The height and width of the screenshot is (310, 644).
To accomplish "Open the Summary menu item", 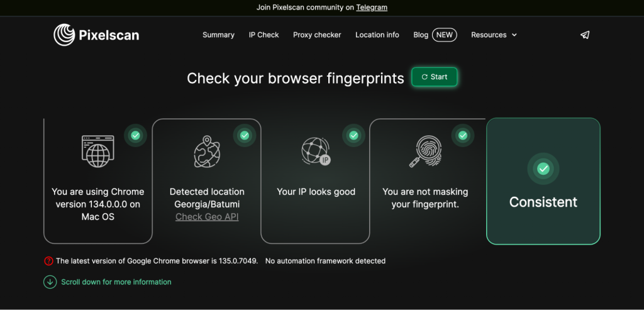I will click(x=218, y=35).
